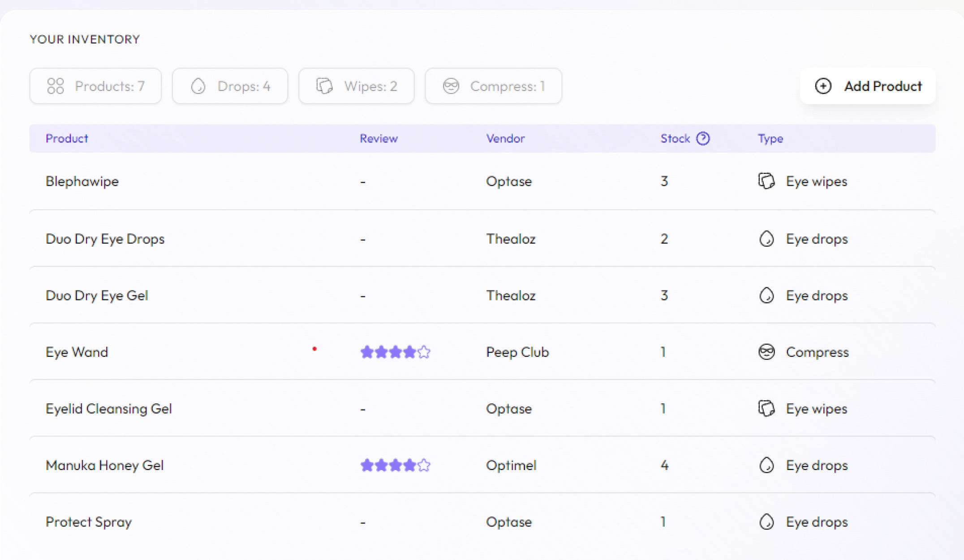This screenshot has width=964, height=560.
Task: Click the drop icon in Protect Spray row
Action: (766, 522)
